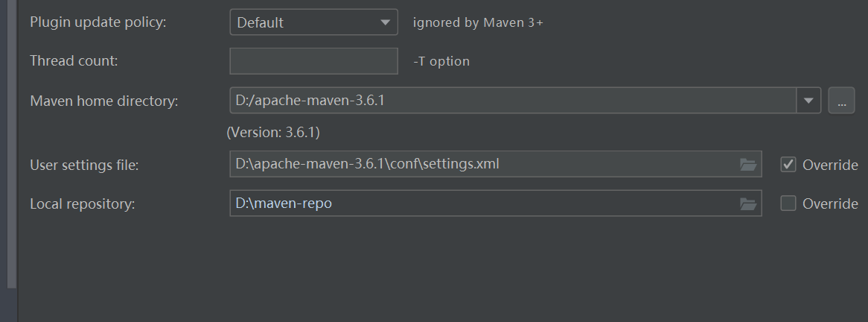Click the folder icon in User settings file field

[748, 165]
